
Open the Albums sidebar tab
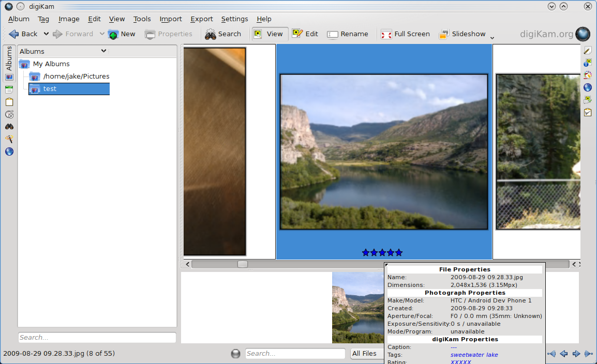(x=9, y=63)
